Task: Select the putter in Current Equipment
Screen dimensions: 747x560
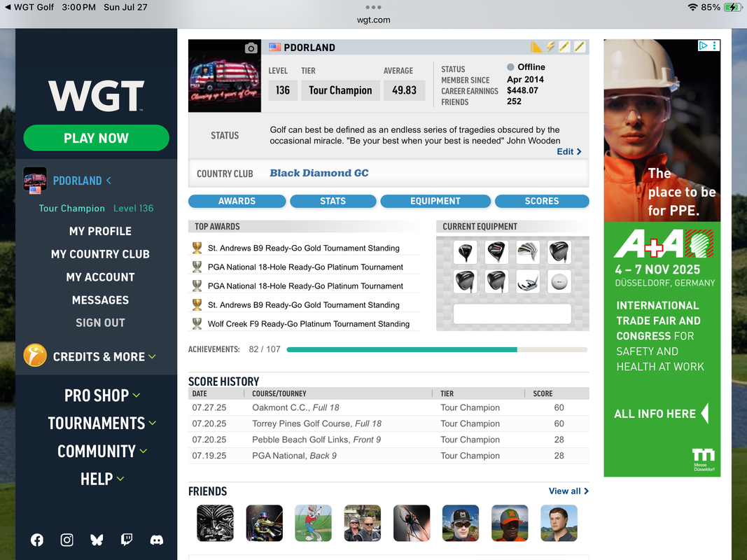Action: tap(527, 281)
